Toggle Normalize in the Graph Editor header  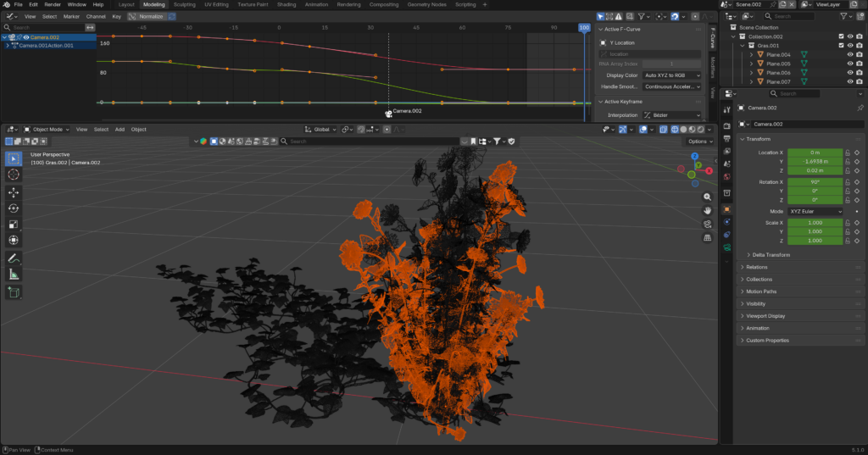click(x=147, y=17)
